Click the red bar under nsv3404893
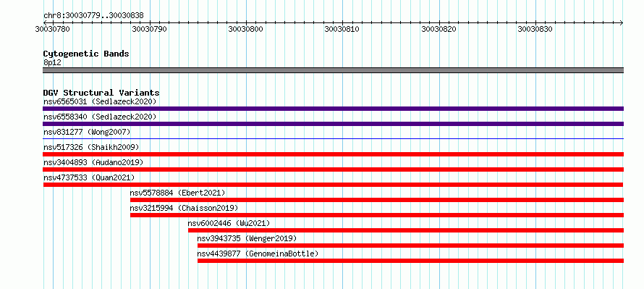This screenshot has height=289, width=644. (333, 169)
